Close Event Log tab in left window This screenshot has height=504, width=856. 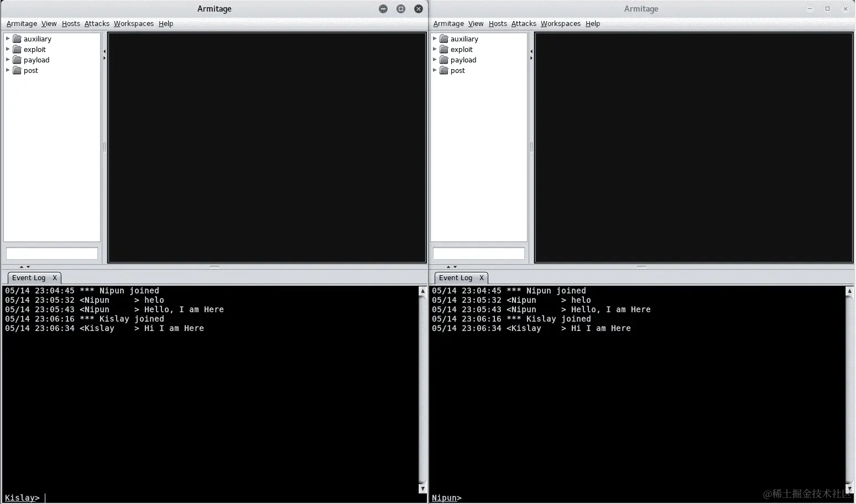tap(55, 278)
